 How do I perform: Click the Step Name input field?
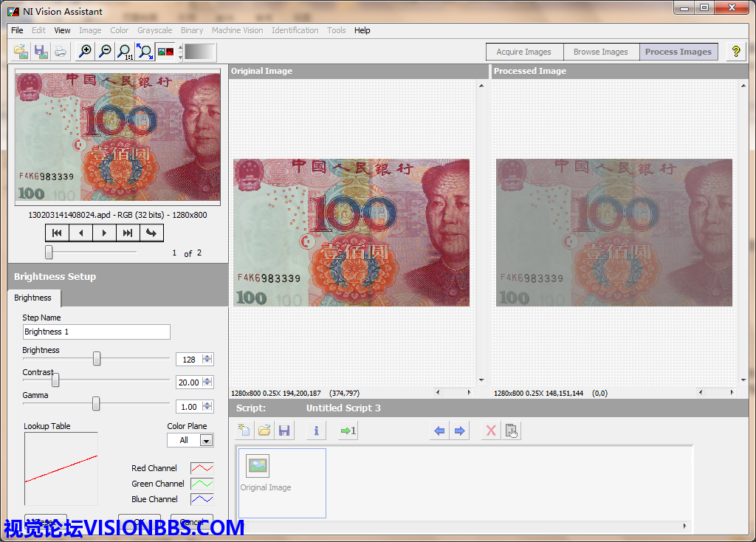pos(97,332)
